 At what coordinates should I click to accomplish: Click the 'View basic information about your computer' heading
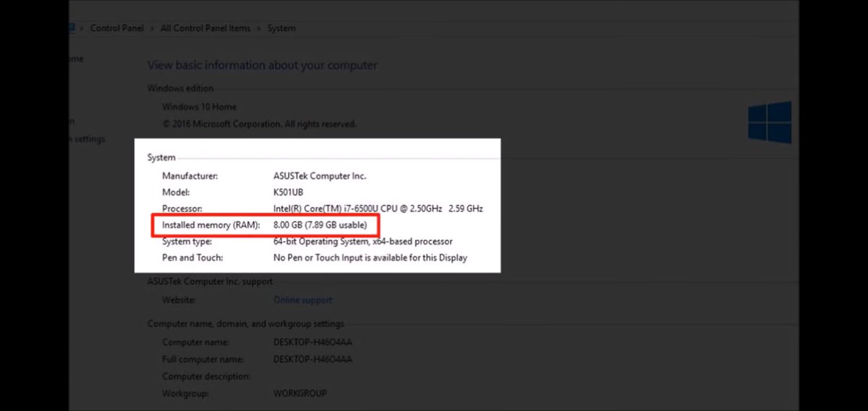click(263, 65)
